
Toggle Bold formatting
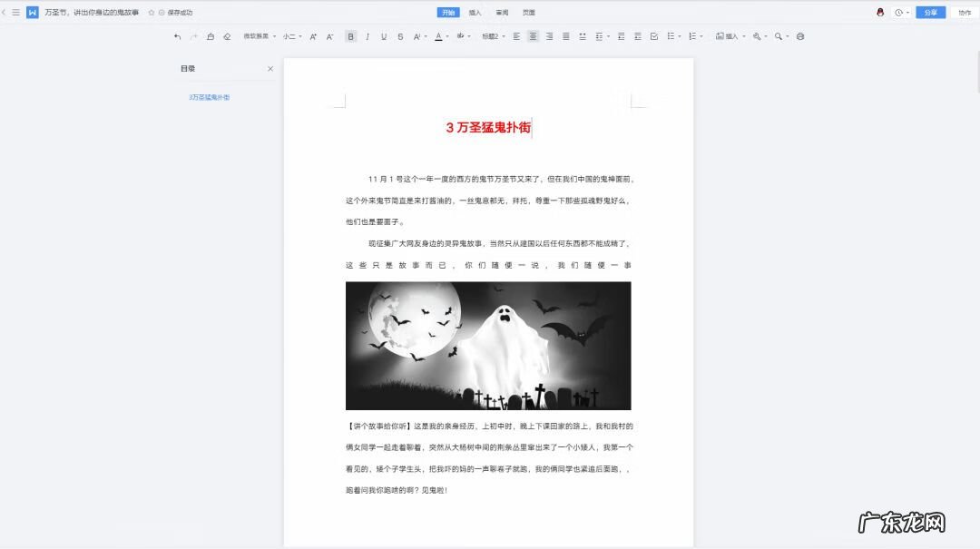[x=350, y=36]
